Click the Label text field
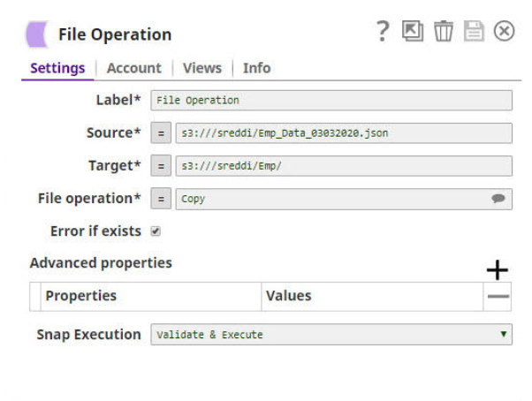The width and height of the screenshot is (532, 401). click(331, 101)
